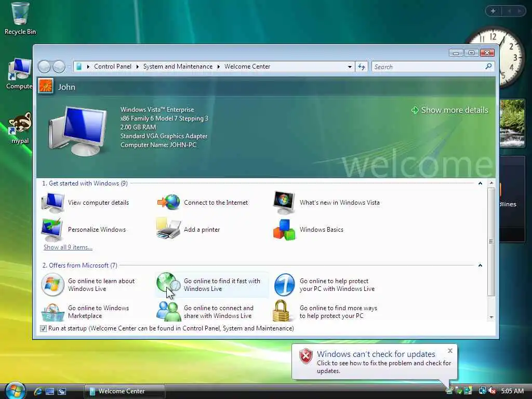Click the protect your PC Windows Live icon
The height and width of the screenshot is (399, 532).
point(284,285)
